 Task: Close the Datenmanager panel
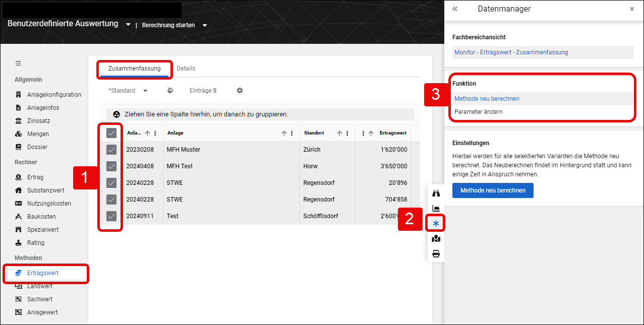pos(632,9)
